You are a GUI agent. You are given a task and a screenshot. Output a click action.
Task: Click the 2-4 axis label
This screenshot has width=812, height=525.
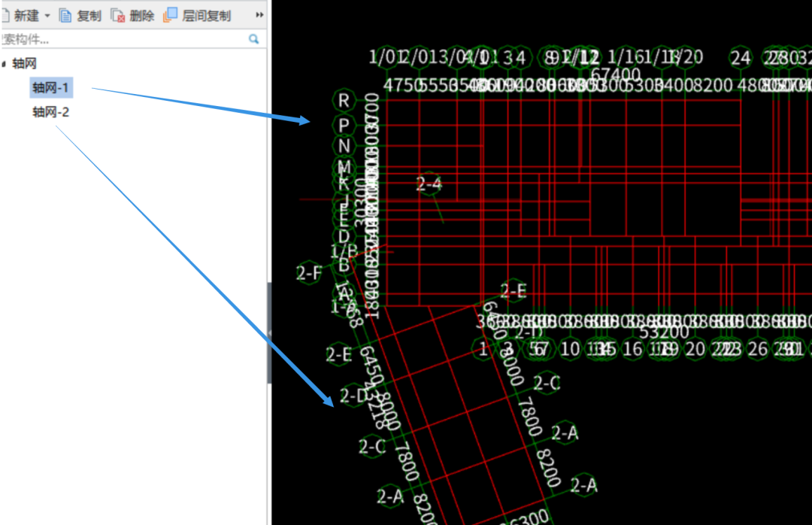[x=429, y=184]
